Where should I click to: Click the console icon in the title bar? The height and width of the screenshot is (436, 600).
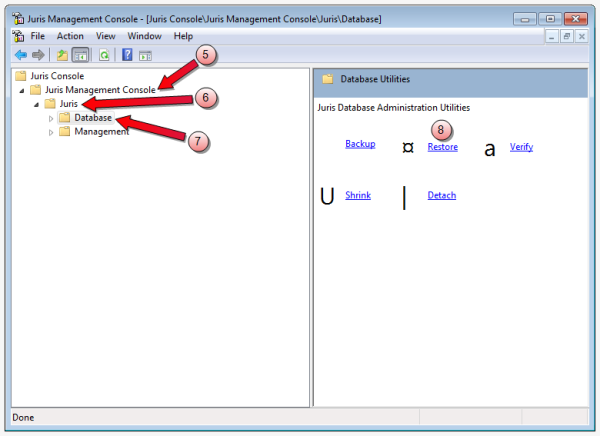pos(18,18)
